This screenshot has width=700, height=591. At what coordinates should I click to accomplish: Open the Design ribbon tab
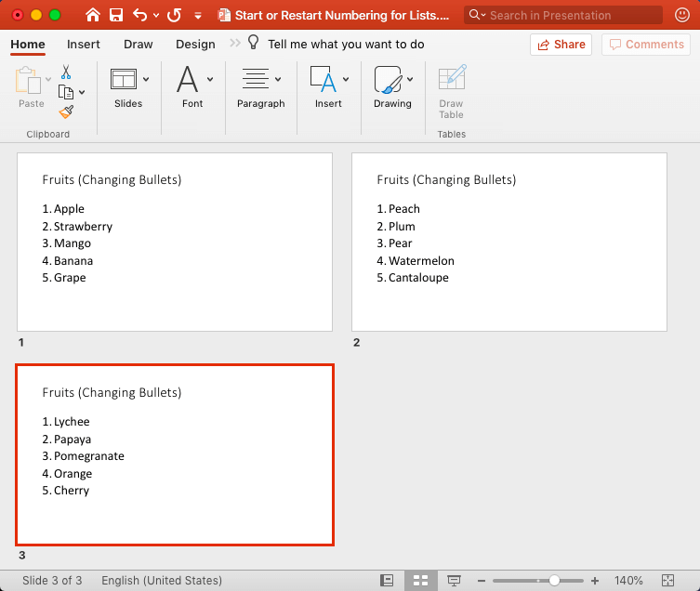point(195,45)
